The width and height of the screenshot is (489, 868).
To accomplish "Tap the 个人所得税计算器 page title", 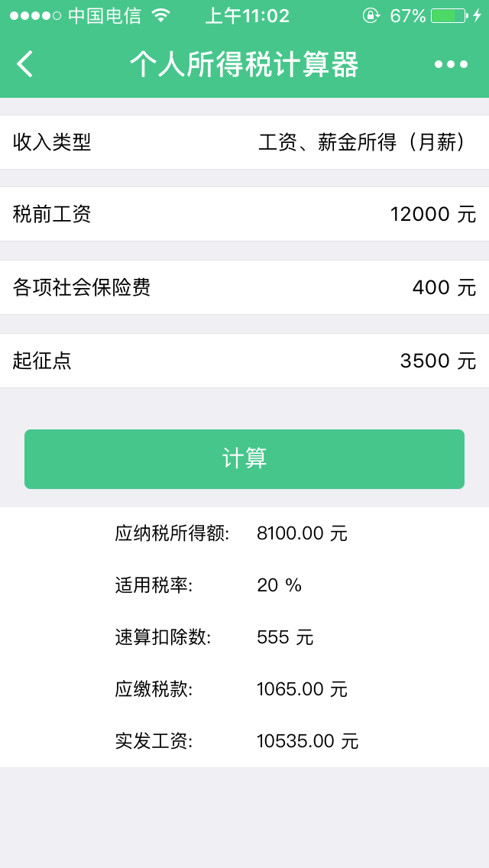I will point(244,65).
